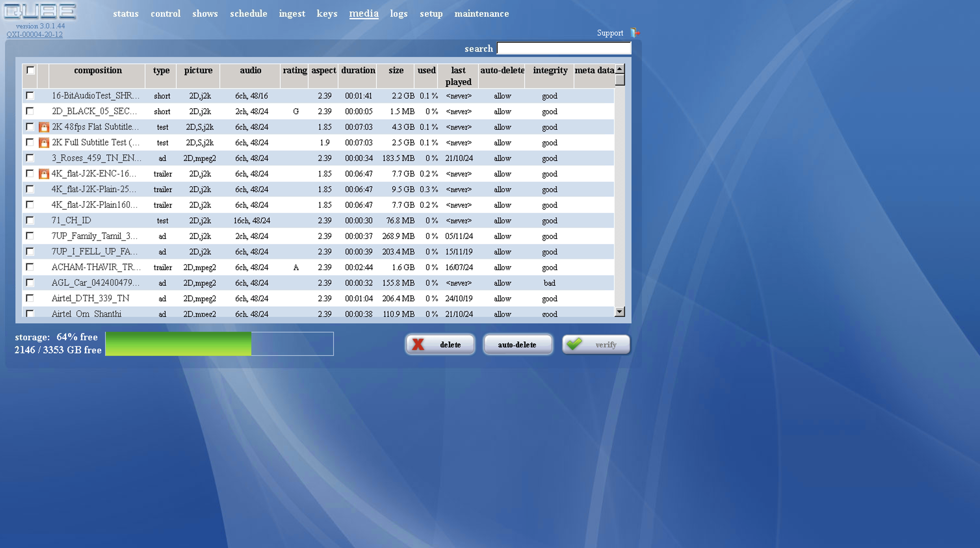Click the Support exit icon
Viewport: 980px width, 548px height.
(634, 33)
